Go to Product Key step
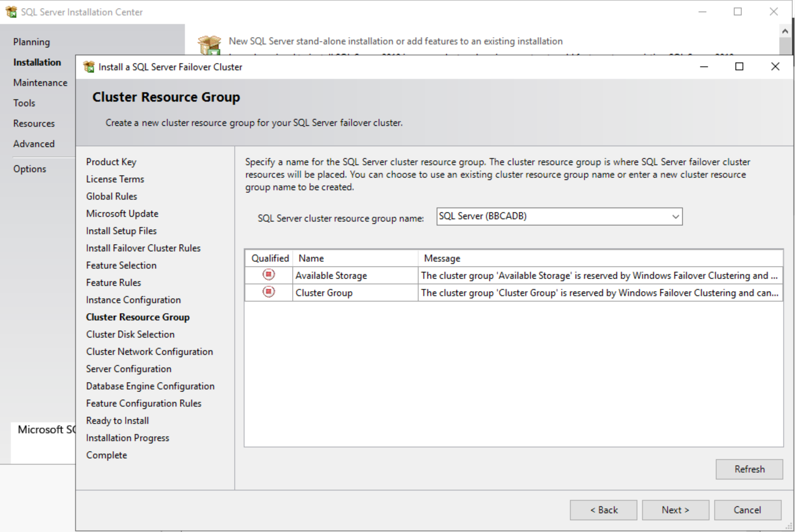Screen dimensions: 795x532 [111, 162]
